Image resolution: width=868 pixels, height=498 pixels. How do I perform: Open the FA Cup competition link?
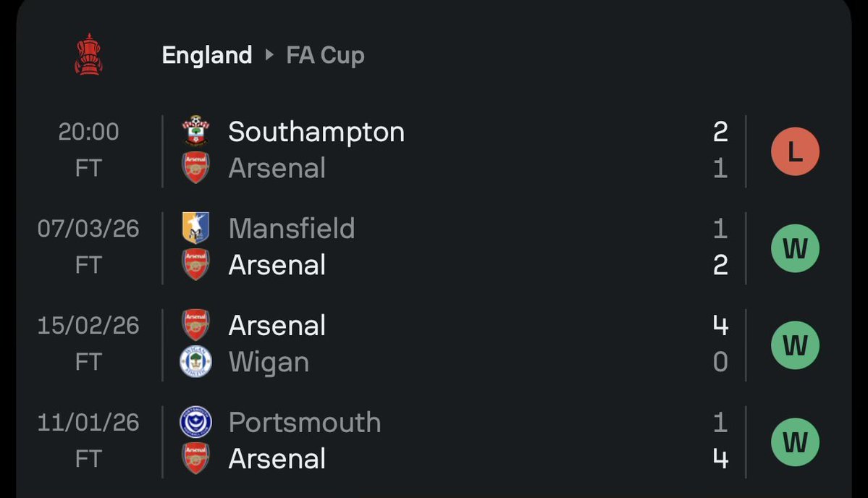pyautogui.click(x=325, y=55)
